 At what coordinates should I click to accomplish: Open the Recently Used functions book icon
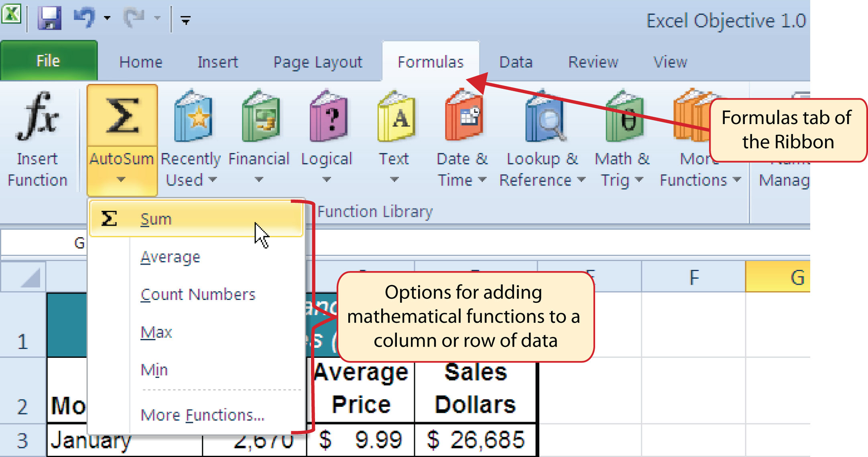[193, 116]
